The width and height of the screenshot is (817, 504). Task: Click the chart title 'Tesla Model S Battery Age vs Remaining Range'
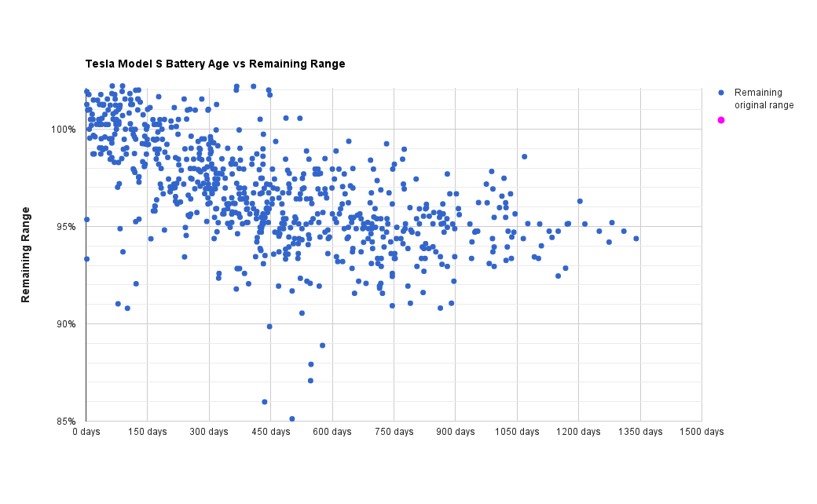[x=215, y=64]
